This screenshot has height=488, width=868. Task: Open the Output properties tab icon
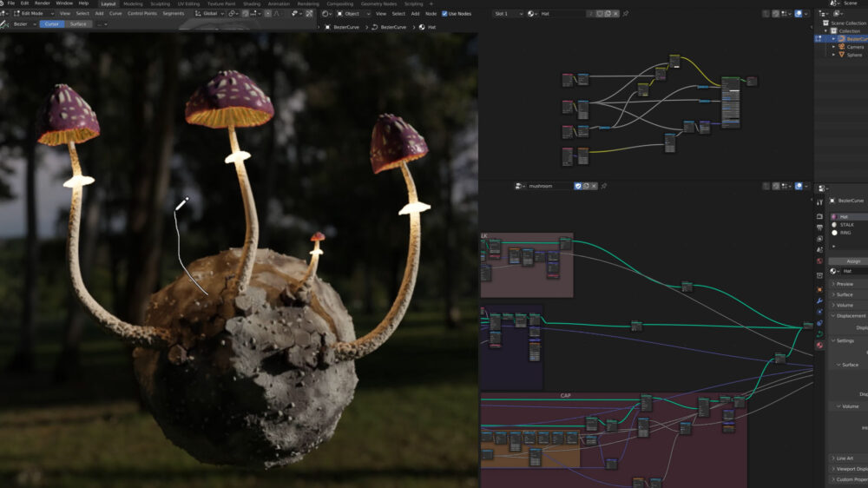click(820, 228)
